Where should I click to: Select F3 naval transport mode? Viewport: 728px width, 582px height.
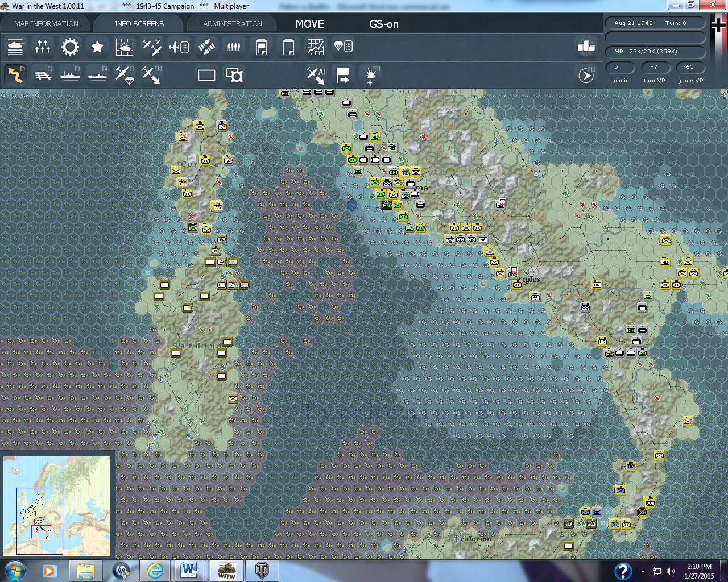coord(70,74)
